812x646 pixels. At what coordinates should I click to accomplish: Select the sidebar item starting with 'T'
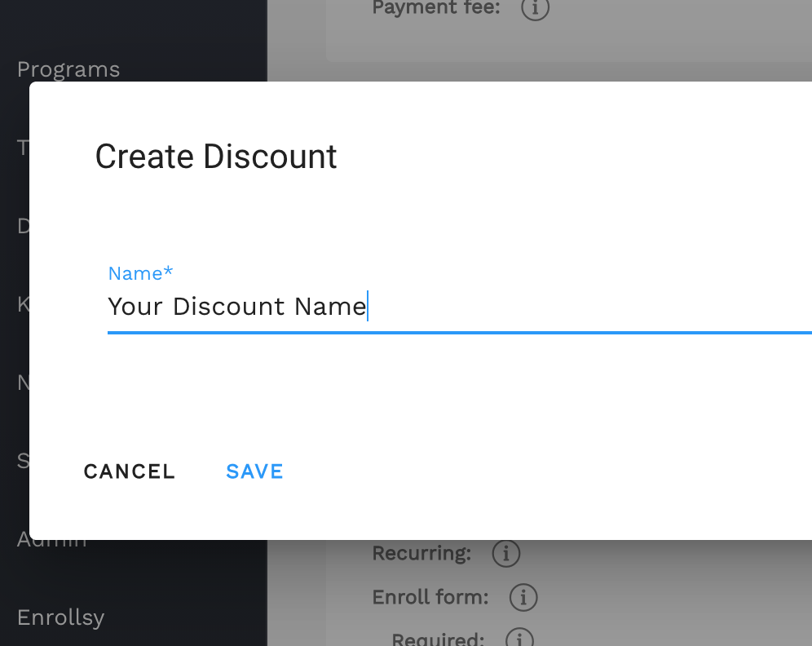(x=23, y=148)
